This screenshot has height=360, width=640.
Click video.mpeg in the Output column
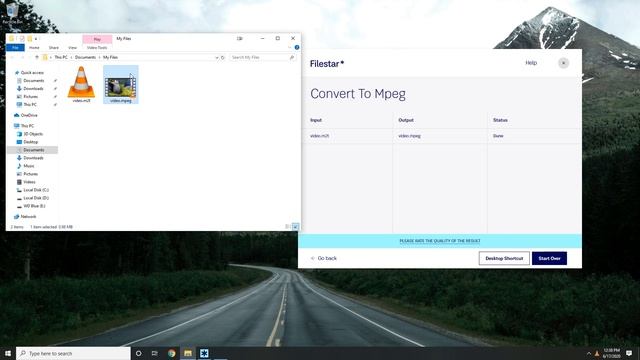coord(409,136)
